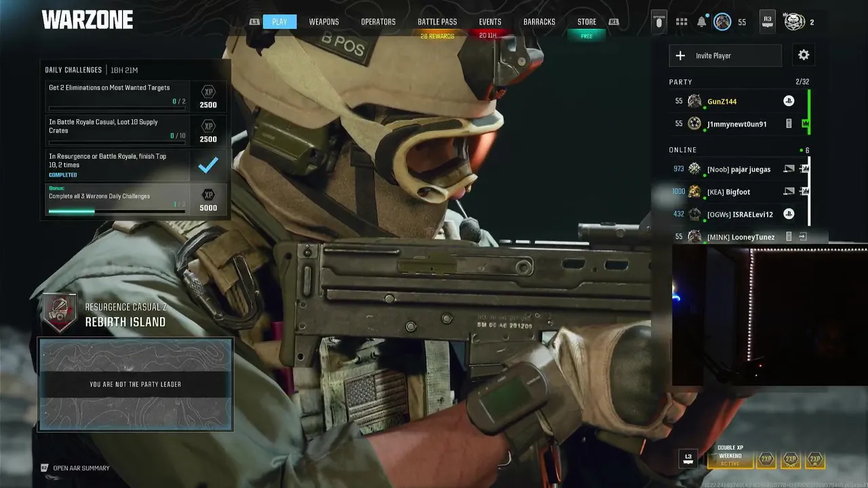Click the platform icon beside pajar juegas
This screenshot has width=868, height=488.
pos(789,169)
